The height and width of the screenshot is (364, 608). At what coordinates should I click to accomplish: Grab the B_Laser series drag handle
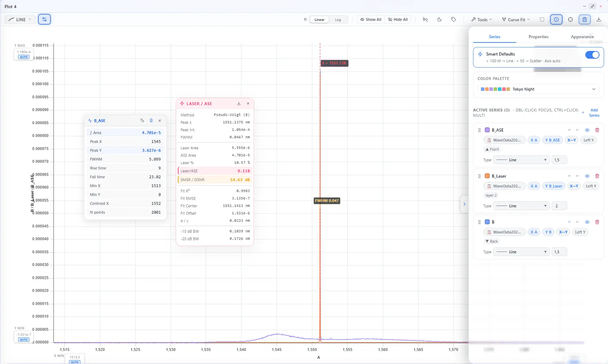(x=479, y=176)
